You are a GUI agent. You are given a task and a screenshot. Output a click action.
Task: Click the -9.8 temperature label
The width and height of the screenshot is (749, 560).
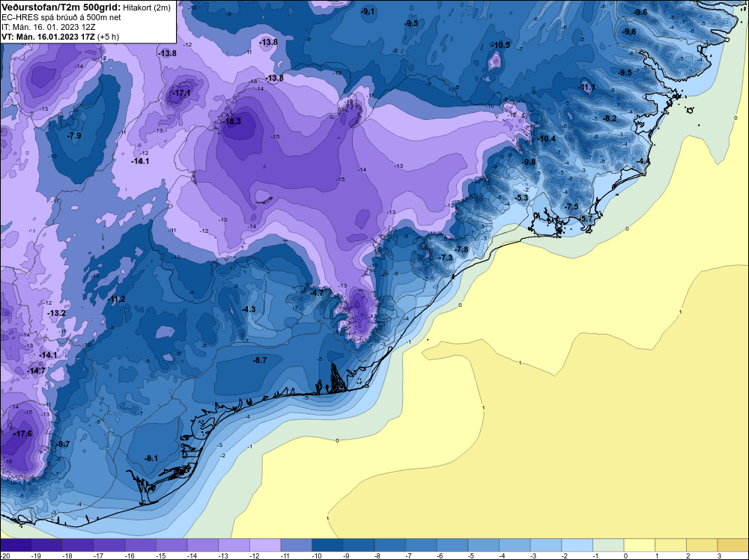point(529,162)
